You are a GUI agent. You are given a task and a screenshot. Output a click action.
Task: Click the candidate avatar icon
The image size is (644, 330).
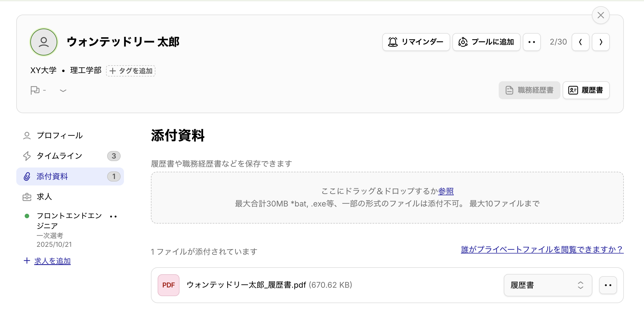pos(44,42)
